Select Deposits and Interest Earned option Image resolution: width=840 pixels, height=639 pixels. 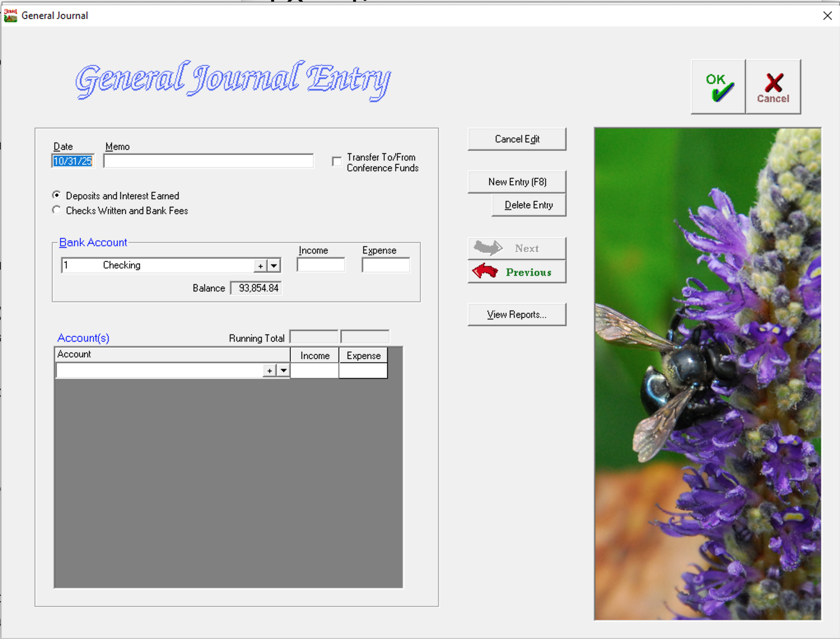point(57,195)
